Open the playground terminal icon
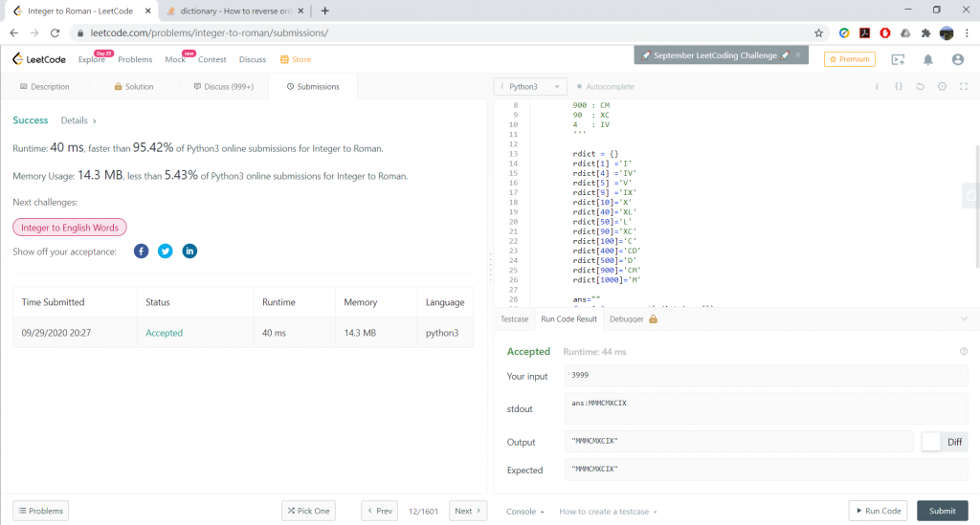This screenshot has height=525, width=980. coord(898,59)
